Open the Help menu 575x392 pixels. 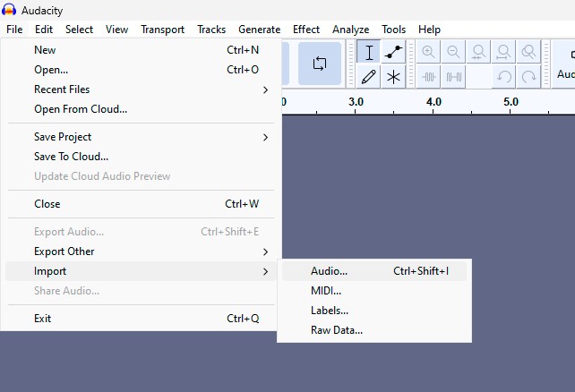[429, 30]
